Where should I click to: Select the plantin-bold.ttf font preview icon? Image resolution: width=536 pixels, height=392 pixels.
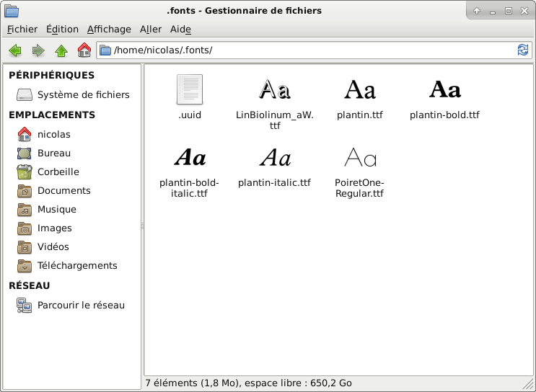pos(444,89)
